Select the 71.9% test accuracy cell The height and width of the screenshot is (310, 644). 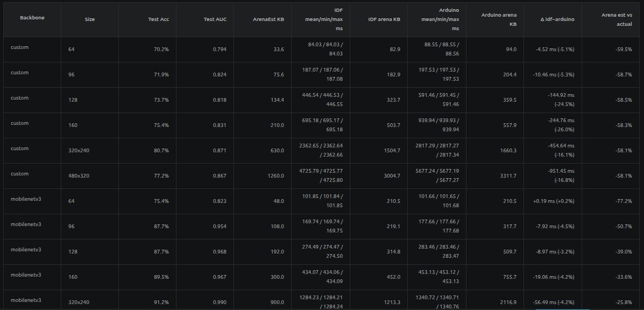(x=161, y=75)
